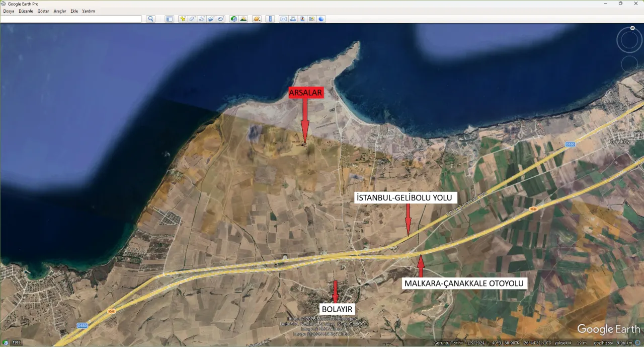Screen dimensions: 644x347
Task: Click the N compass north marker
Action: (632, 28)
